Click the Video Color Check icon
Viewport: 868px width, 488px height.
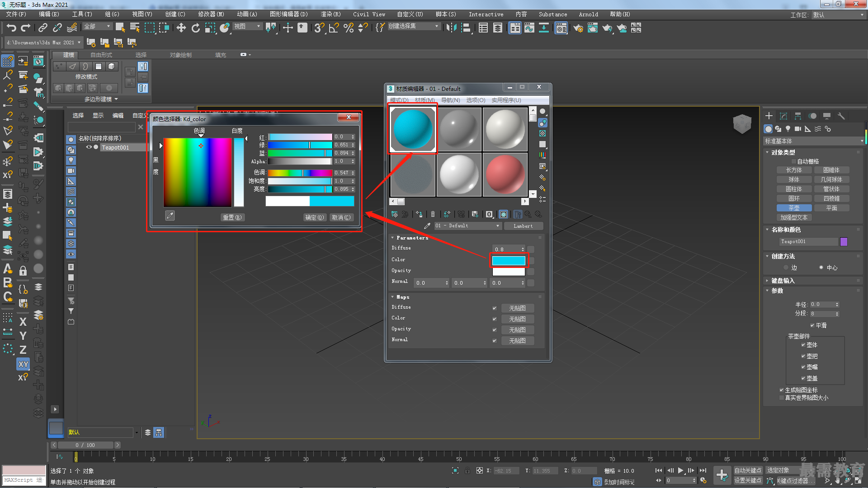[x=542, y=155]
